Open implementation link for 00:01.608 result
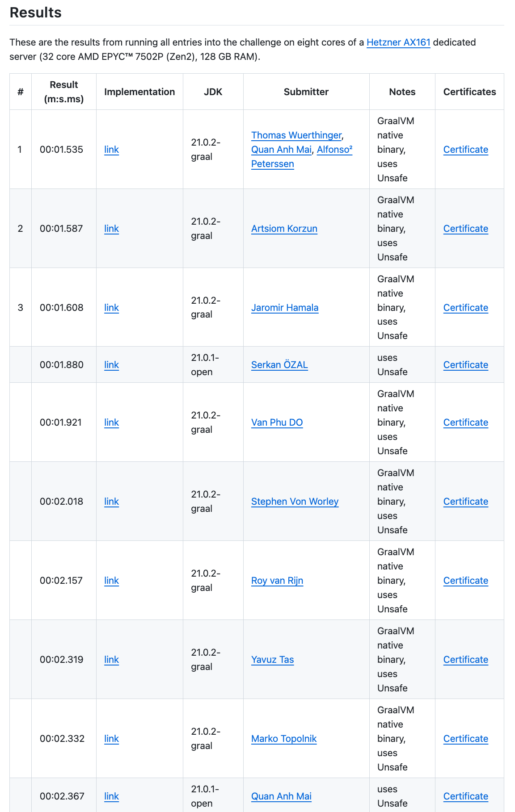 pos(111,308)
